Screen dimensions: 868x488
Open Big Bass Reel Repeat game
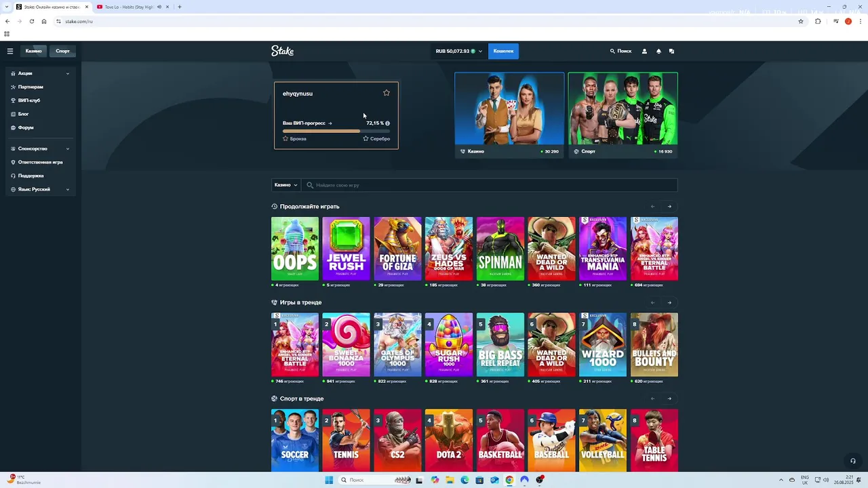pyautogui.click(x=500, y=344)
